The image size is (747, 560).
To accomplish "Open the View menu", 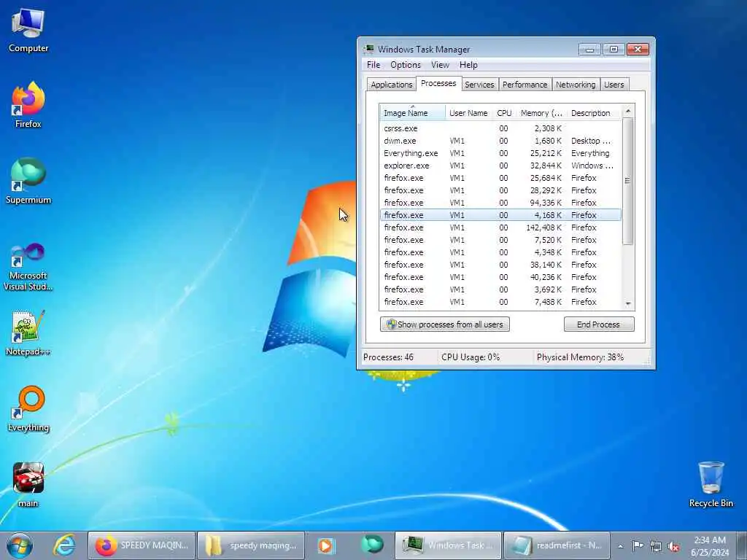I will tap(440, 65).
